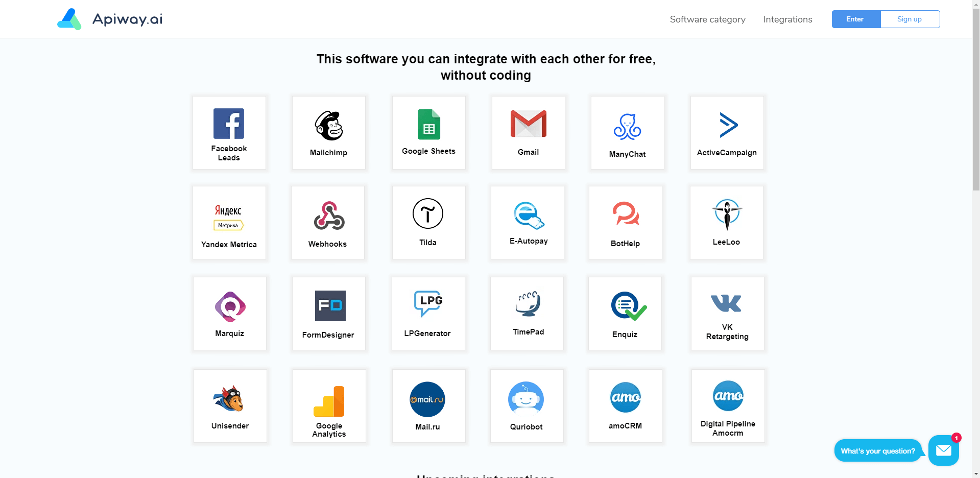Click the "ActiveCampaign" label
Viewport: 980px width, 478px height.
coord(727,153)
